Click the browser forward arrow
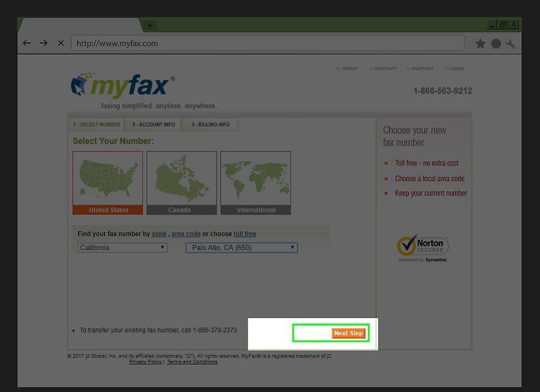This screenshot has height=392, width=540. [43, 43]
